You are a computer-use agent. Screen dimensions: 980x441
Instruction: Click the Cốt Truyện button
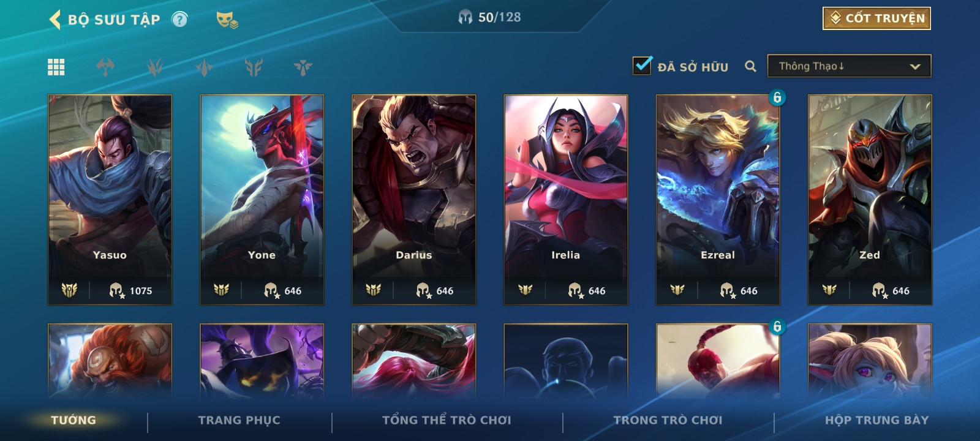coord(876,18)
